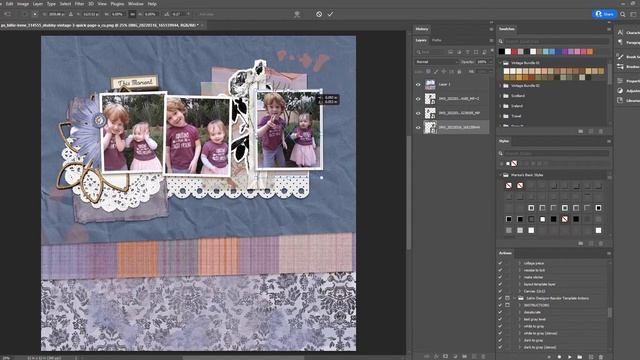640x360 pixels.
Task: Open the Styles panel menu icon
Action: pos(609,141)
